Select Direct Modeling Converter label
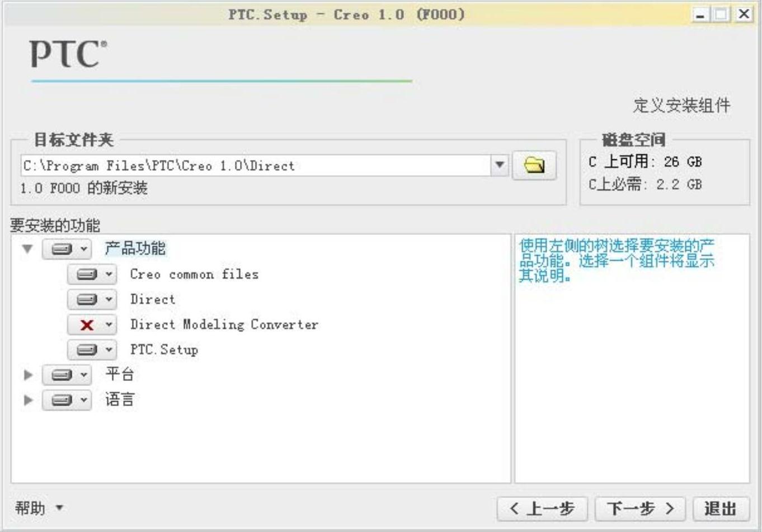Viewport: 762px width, 532px height. [x=224, y=324]
